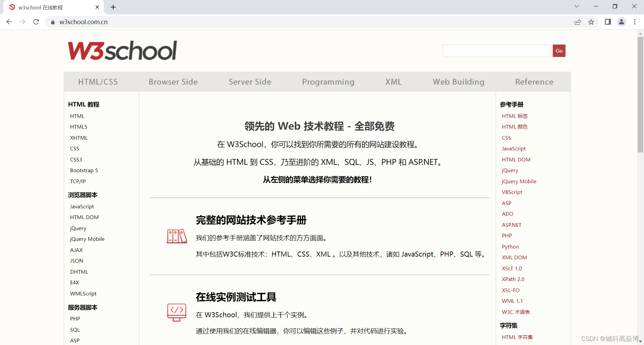This screenshot has height=345, width=644.
Task: Open CSS3 tutorial in left menu
Action: point(76,159)
